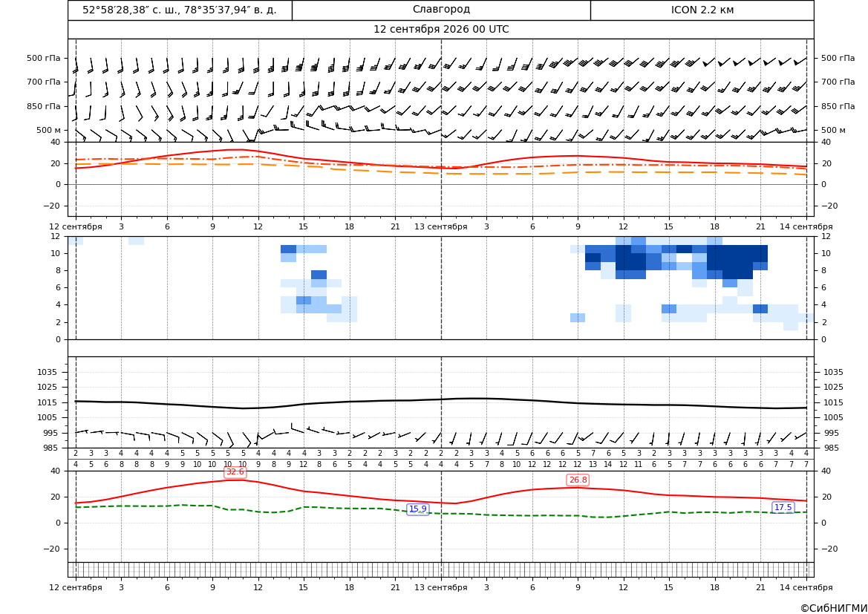Select the Славгород location title
Image resolution: width=868 pixels, height=614 pixels.
441,10
